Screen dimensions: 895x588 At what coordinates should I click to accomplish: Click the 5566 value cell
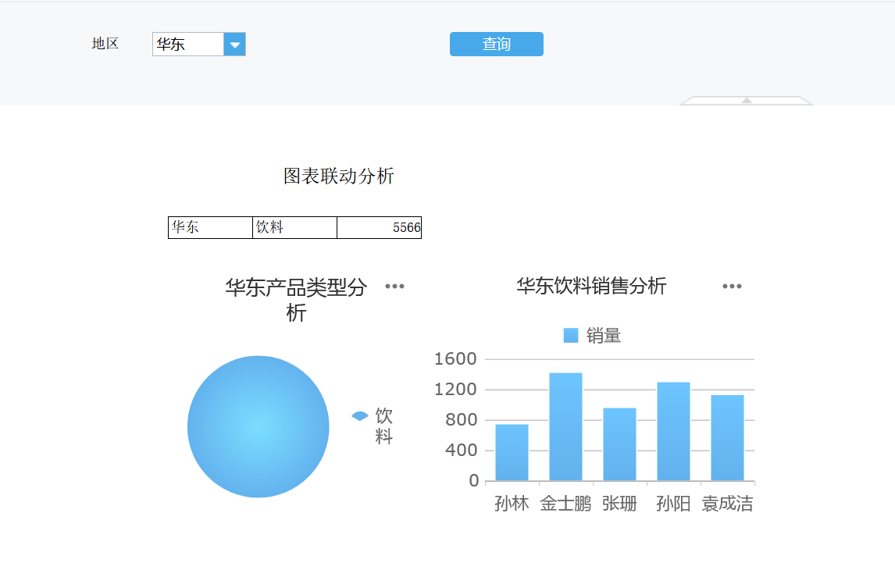coord(380,227)
